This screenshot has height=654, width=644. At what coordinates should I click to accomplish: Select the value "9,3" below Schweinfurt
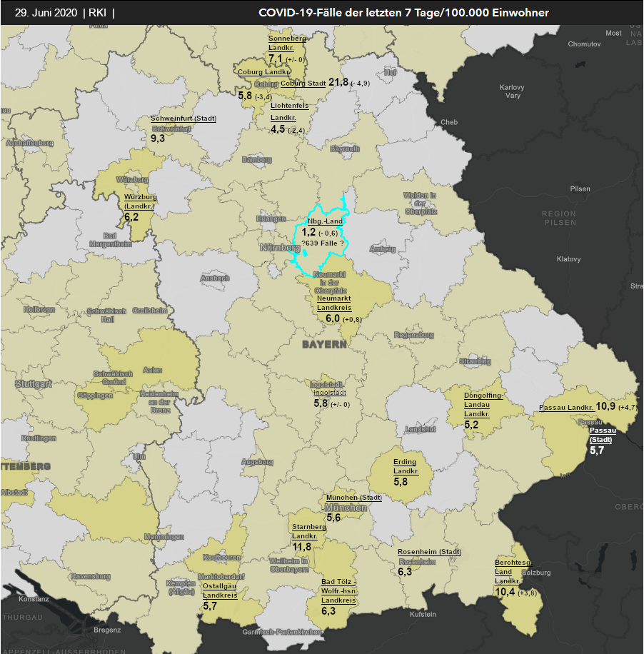pos(158,138)
